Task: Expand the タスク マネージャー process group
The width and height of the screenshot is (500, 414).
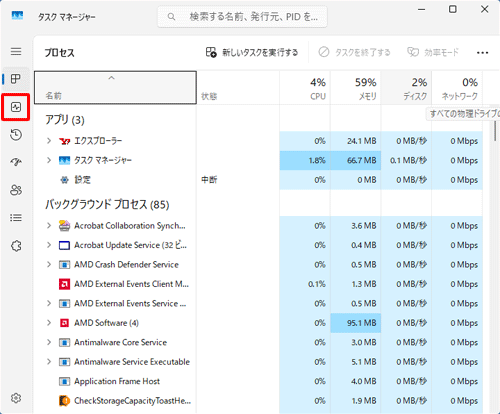Action: pos(49,161)
